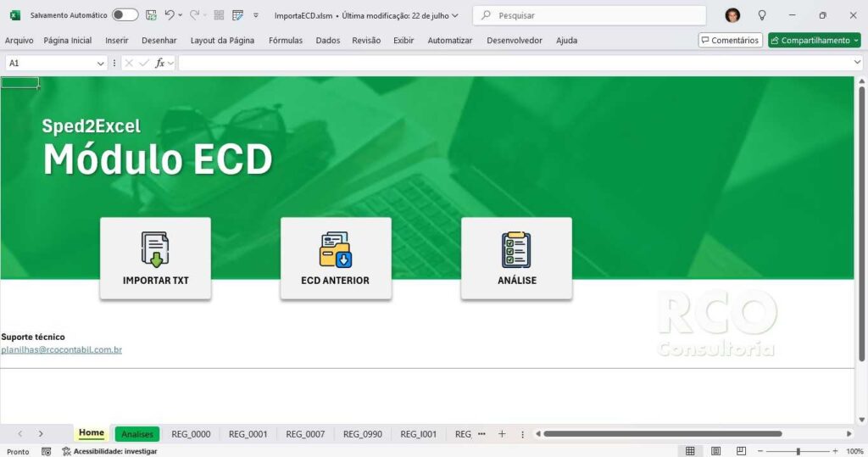
Task: Click the confirm checkmark in formula bar
Action: 144,63
